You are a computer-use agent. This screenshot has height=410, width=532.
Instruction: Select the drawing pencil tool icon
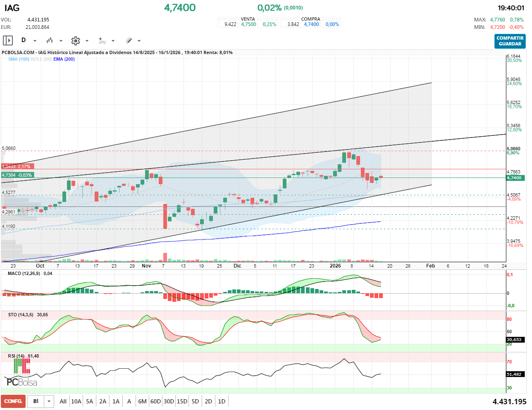pos(129,40)
